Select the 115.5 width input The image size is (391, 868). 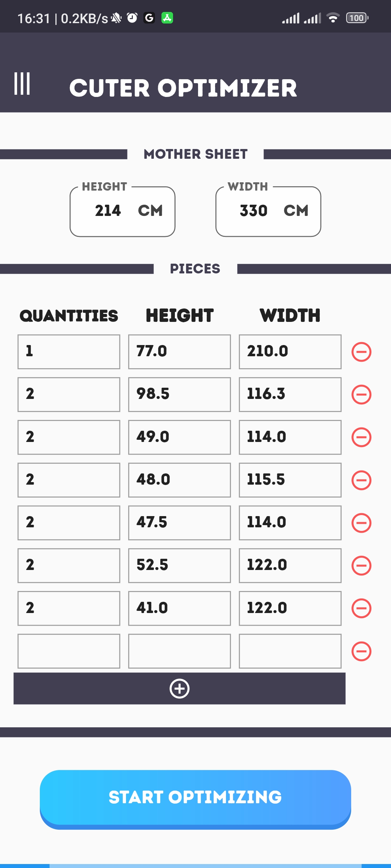[290, 480]
